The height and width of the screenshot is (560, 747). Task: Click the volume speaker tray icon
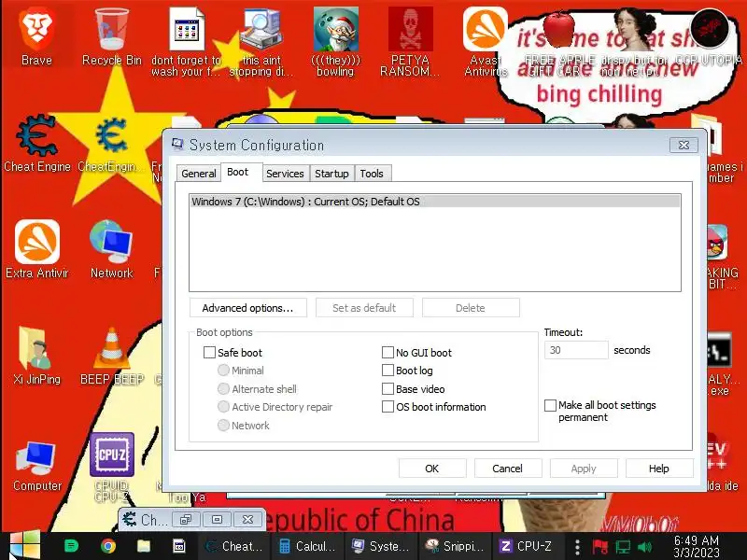tap(645, 547)
